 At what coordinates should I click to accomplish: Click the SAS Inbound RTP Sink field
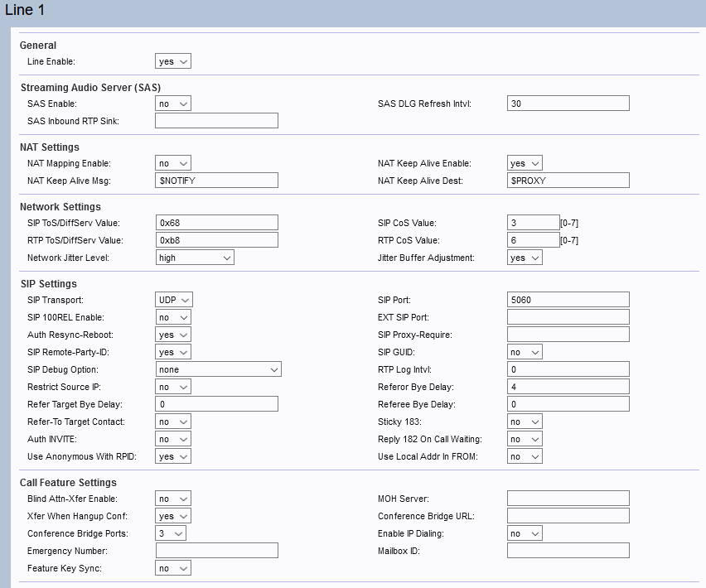click(x=216, y=121)
